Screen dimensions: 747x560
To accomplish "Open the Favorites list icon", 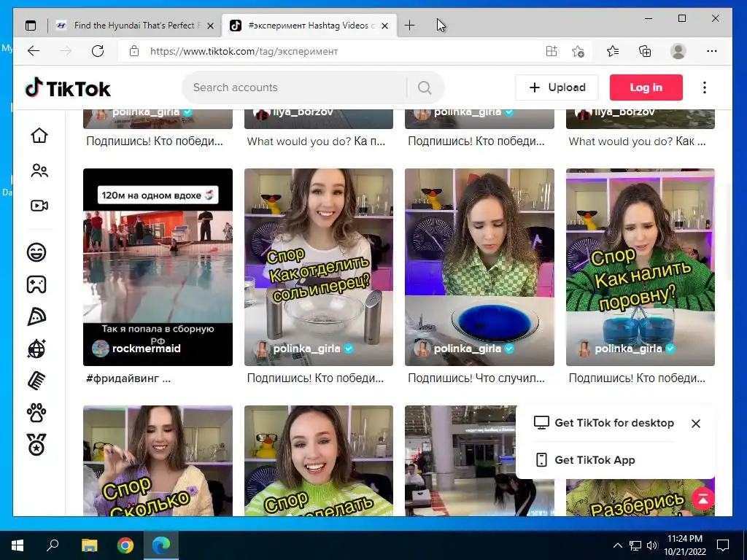I will click(613, 51).
